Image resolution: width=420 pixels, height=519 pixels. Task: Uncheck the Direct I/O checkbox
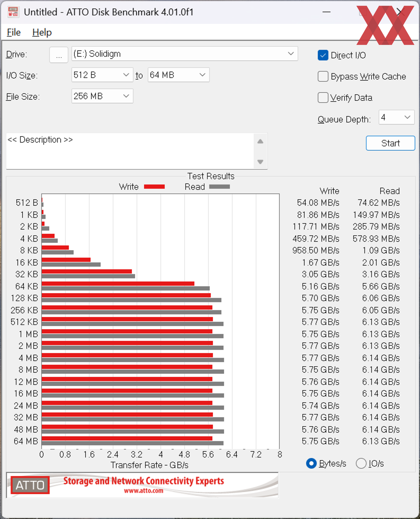pyautogui.click(x=323, y=55)
